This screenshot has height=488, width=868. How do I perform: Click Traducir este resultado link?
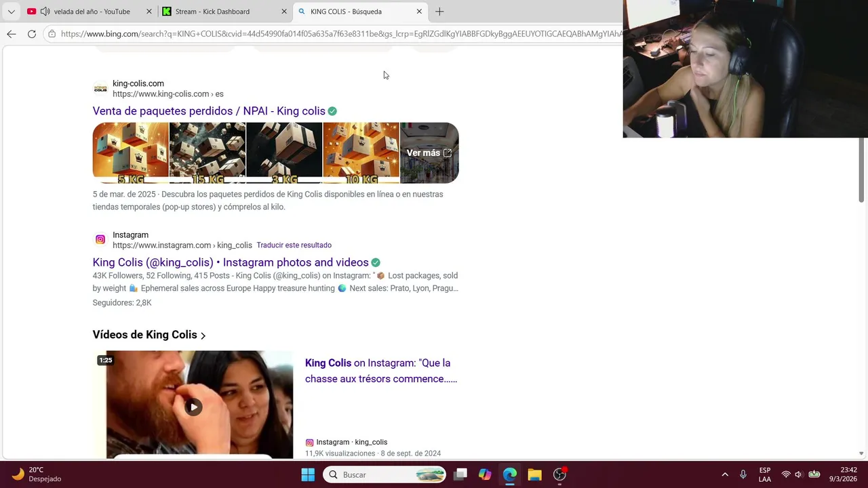(294, 245)
